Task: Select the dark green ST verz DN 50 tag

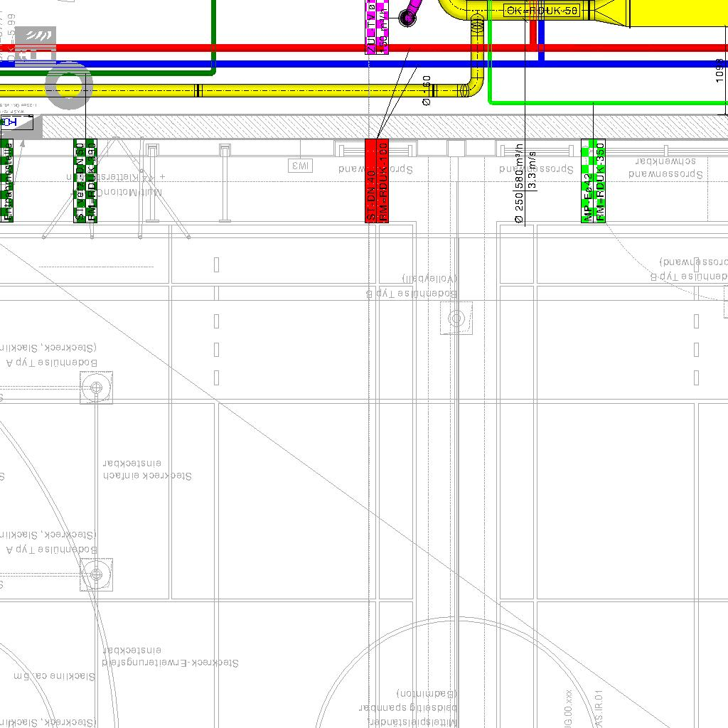Action: pyautogui.click(x=85, y=181)
